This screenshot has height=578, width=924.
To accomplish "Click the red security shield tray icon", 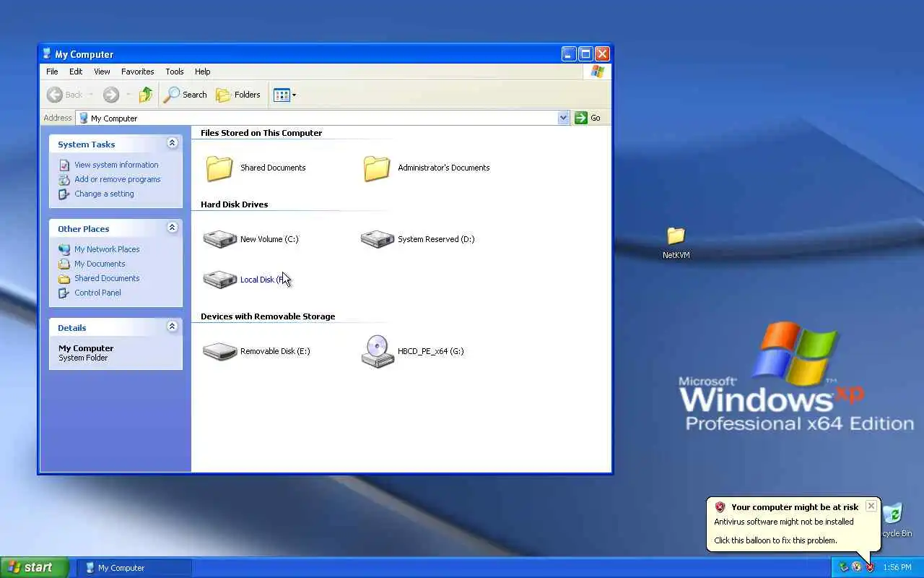I will click(870, 567).
